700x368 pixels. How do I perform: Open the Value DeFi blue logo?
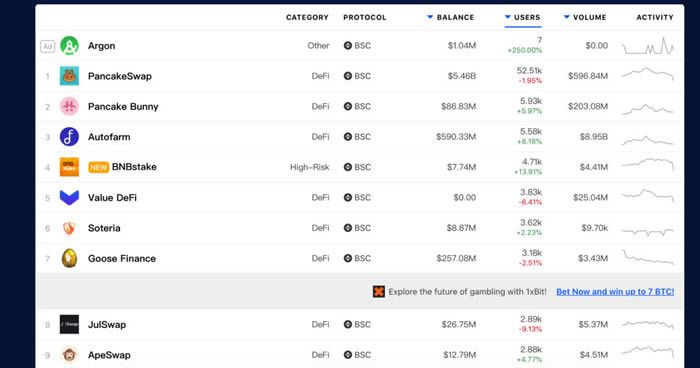pyautogui.click(x=69, y=197)
